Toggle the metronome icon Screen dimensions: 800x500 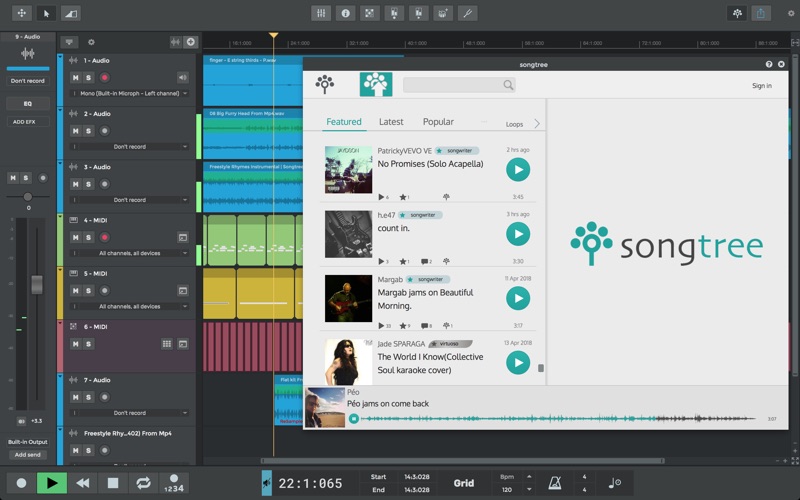555,483
